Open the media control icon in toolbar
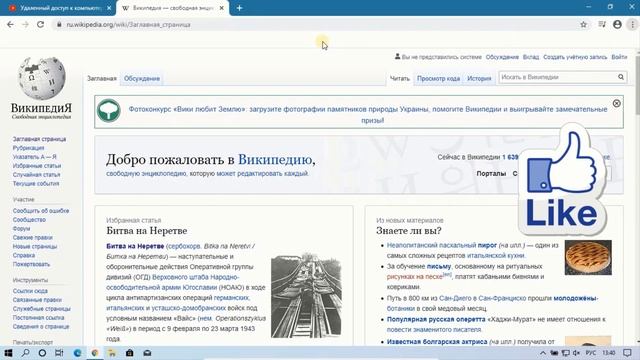640x360 pixels. pos(602,24)
